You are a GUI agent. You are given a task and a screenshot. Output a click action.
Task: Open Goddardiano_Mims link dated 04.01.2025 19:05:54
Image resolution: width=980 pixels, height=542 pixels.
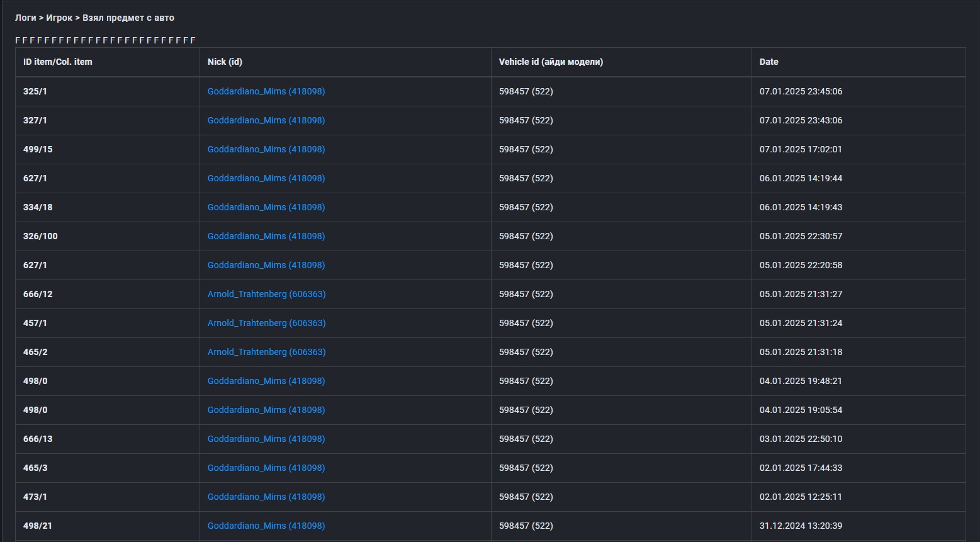point(266,410)
